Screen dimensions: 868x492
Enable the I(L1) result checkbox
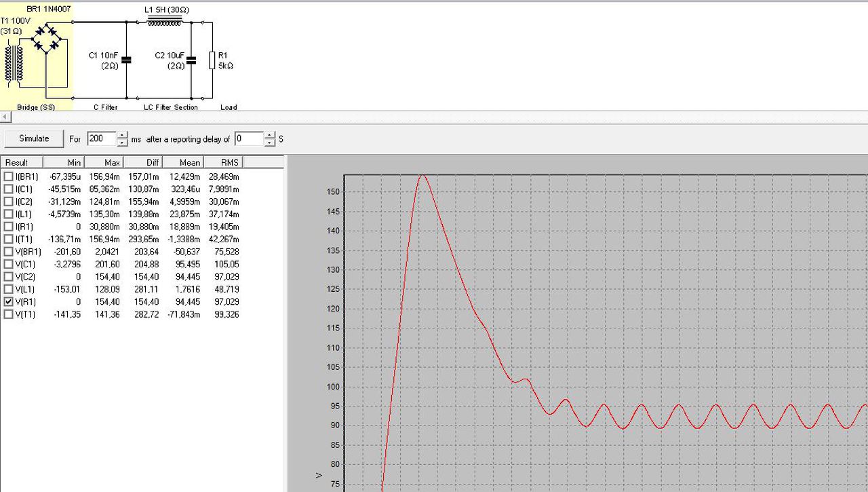click(9, 214)
